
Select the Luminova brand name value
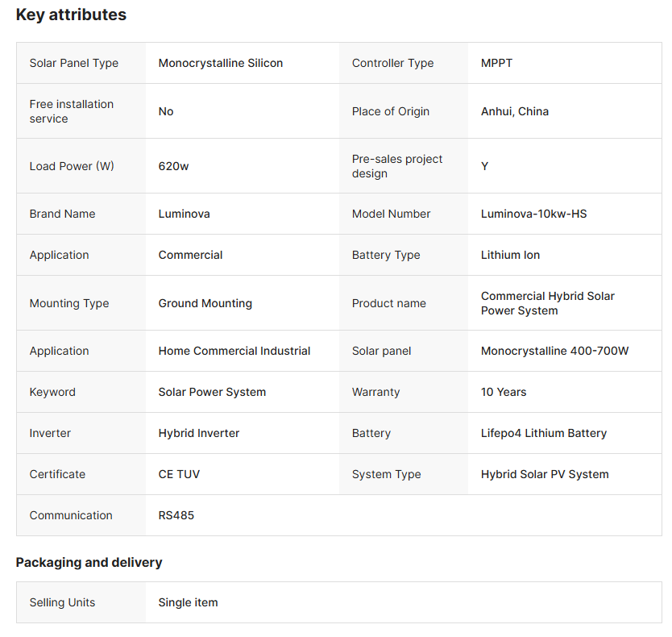[184, 214]
